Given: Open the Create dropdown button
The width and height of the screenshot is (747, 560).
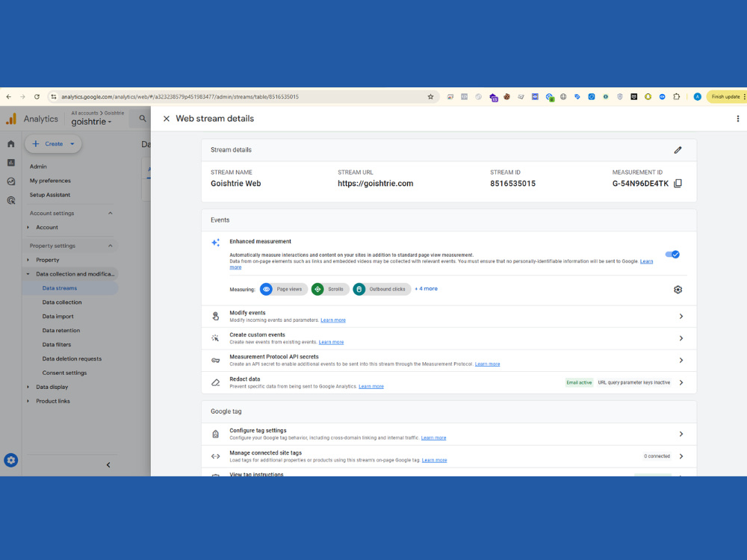Looking at the screenshot, I should pos(53,144).
